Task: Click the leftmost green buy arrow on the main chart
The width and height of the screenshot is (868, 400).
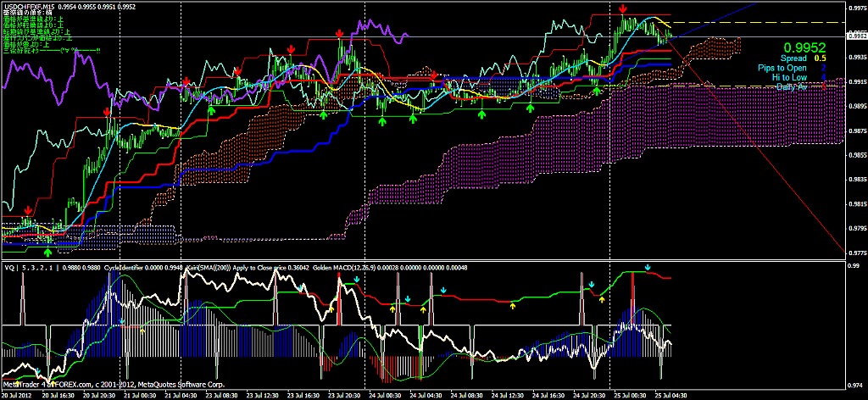Action: [x=48, y=252]
